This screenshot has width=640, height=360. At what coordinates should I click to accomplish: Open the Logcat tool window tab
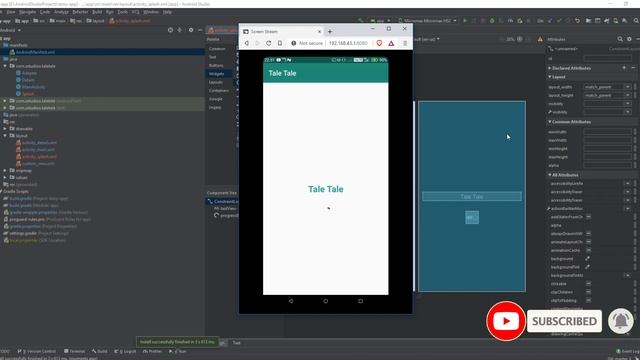pos(125,351)
